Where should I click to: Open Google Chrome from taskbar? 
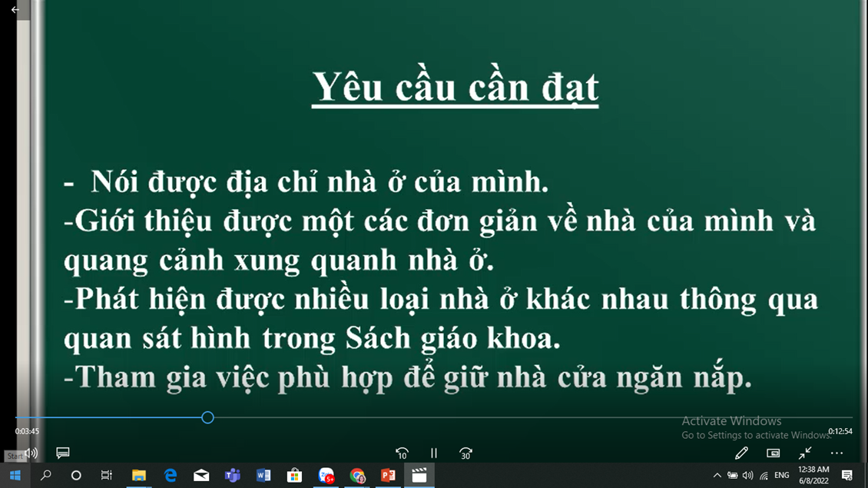(x=357, y=476)
